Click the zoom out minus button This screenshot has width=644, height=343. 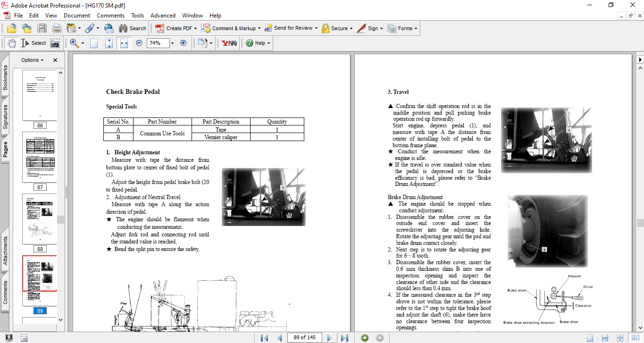139,43
